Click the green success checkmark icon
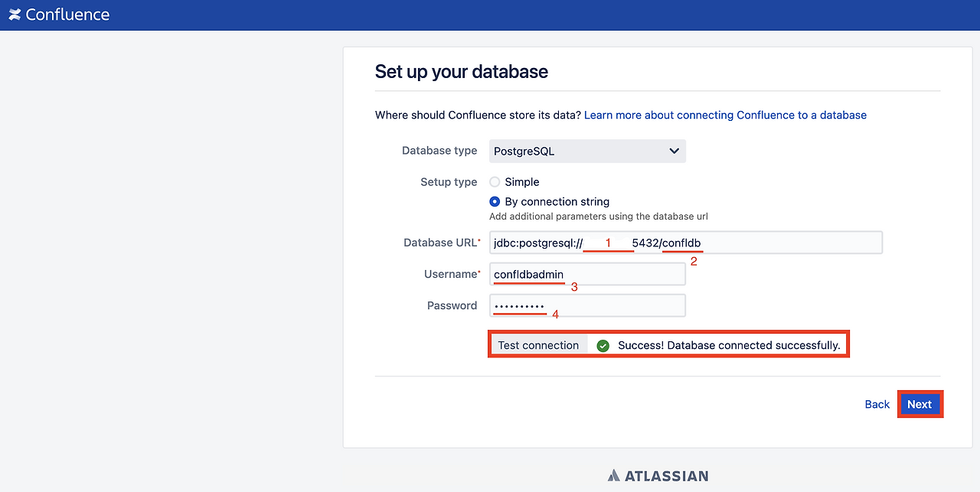Image resolution: width=980 pixels, height=492 pixels. [603, 345]
